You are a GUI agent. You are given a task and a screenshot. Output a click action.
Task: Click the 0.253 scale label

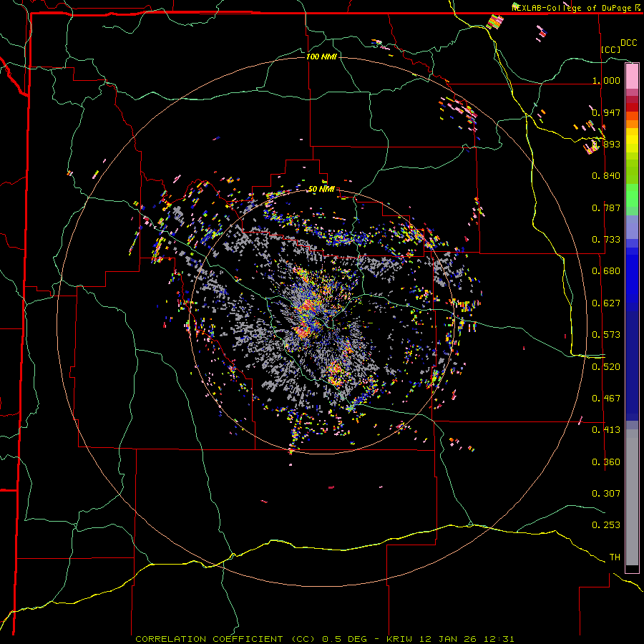click(x=606, y=525)
